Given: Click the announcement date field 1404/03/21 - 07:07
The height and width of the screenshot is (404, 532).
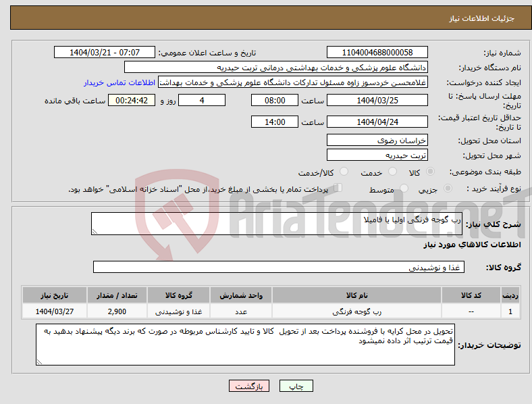Looking at the screenshot, I should (105, 53).
